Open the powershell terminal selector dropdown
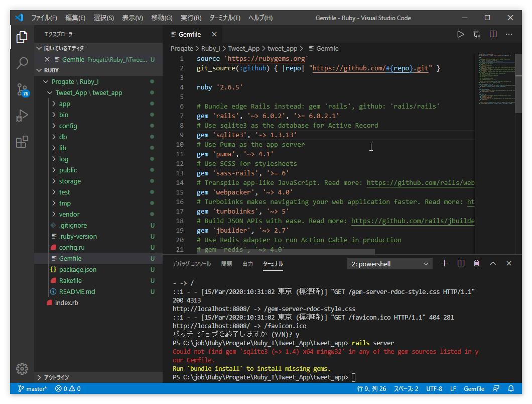This screenshot has height=404, width=532. tap(389, 264)
